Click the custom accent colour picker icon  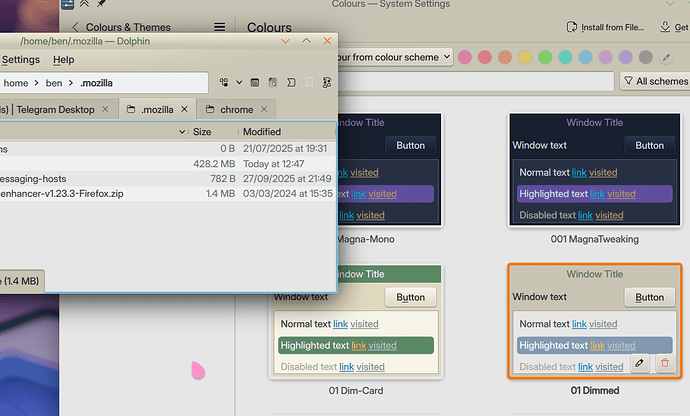(667, 57)
